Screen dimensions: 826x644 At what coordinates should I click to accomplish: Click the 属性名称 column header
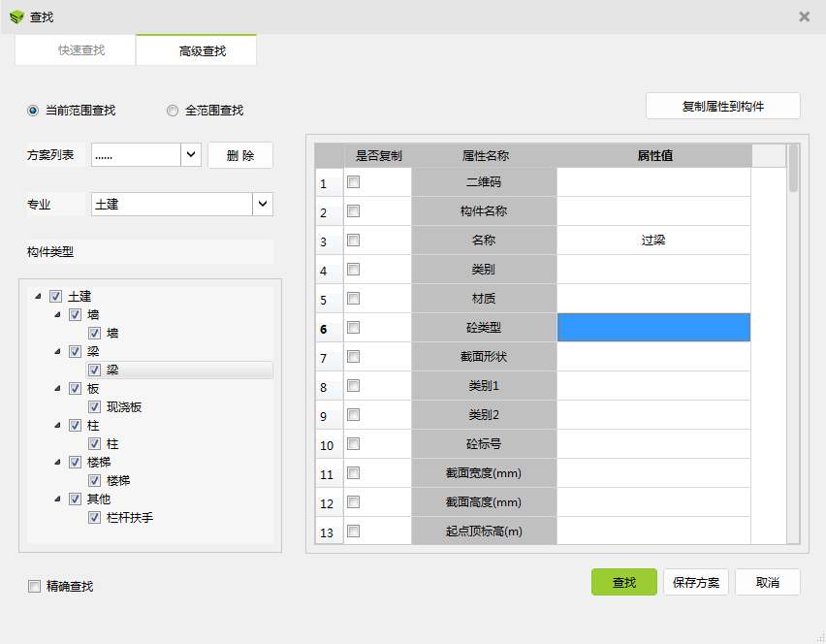point(485,155)
